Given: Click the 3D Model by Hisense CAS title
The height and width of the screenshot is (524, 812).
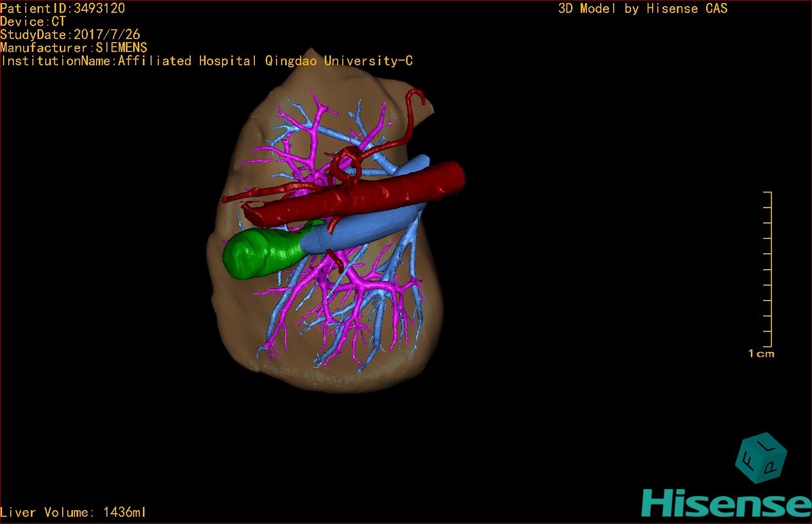Looking at the screenshot, I should 642,8.
